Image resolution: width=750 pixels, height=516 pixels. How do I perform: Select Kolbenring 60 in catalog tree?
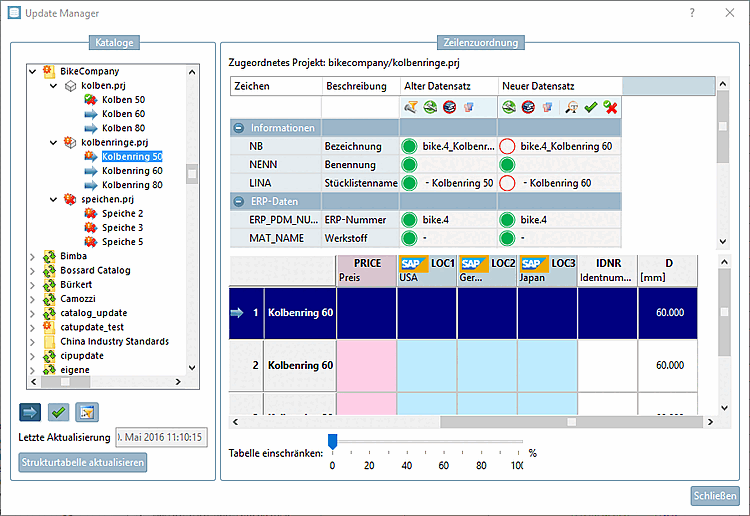click(132, 171)
